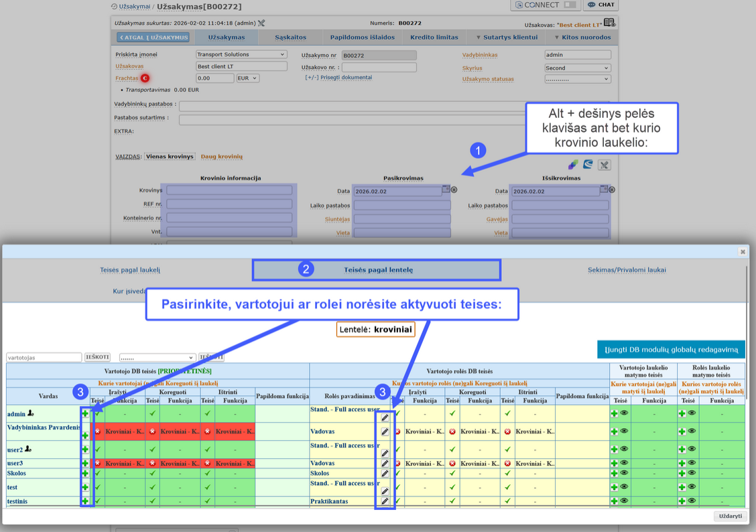Edit Skolos role with pencil icon
The height and width of the screenshot is (532, 756).
[385, 473]
